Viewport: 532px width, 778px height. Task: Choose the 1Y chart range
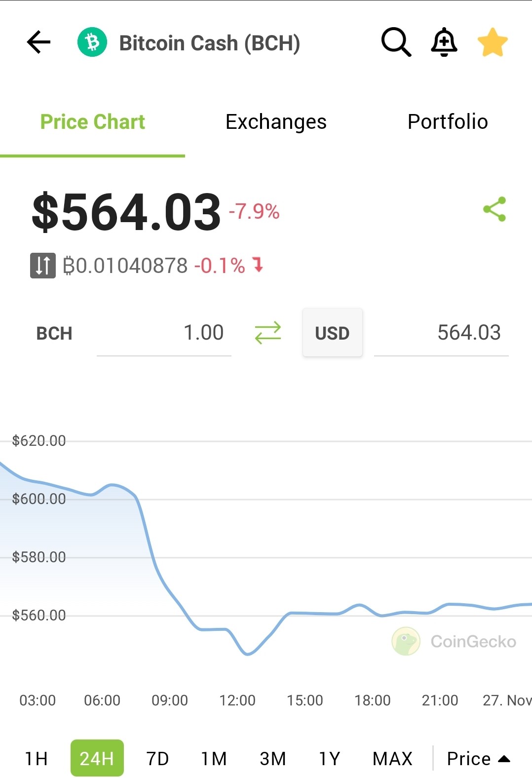pyautogui.click(x=330, y=759)
